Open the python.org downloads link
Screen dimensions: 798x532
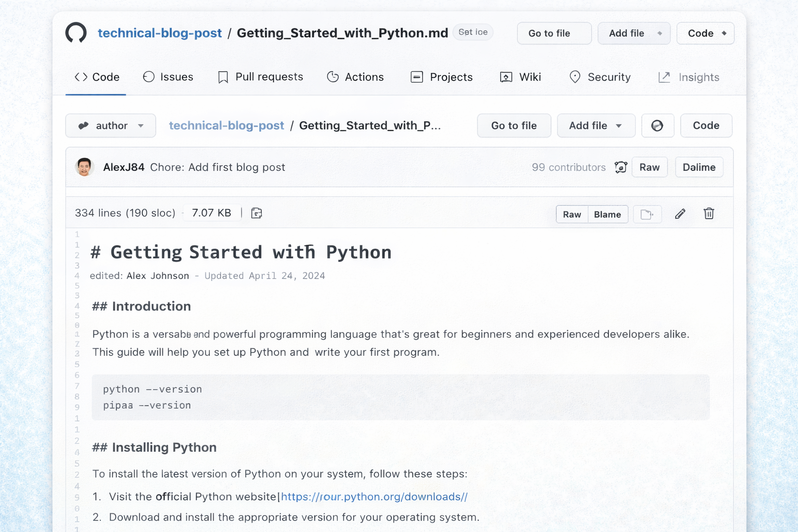[x=373, y=497]
